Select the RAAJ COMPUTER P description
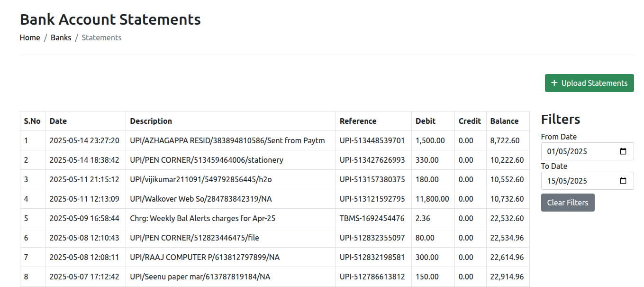The height and width of the screenshot is (287, 644). click(205, 257)
